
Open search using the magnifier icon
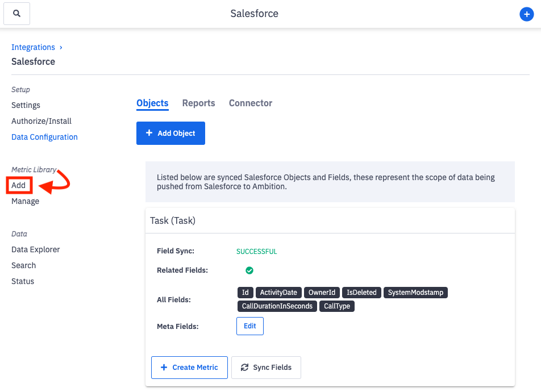tap(16, 13)
